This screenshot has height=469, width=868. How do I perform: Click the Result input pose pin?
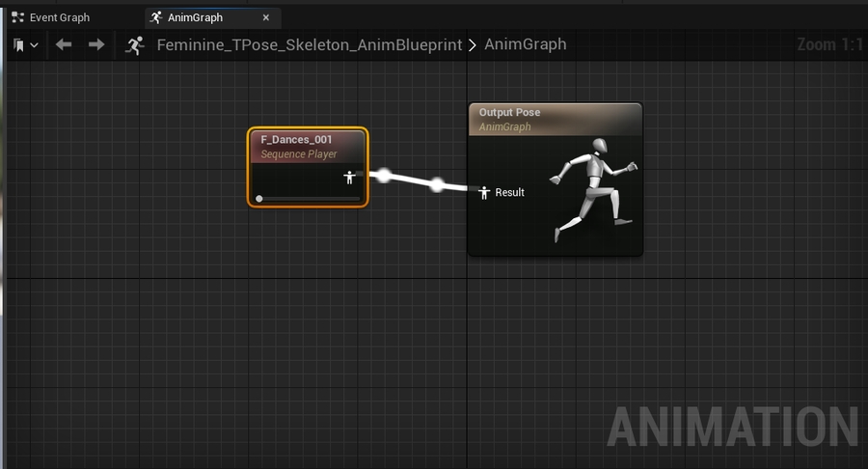tap(485, 193)
